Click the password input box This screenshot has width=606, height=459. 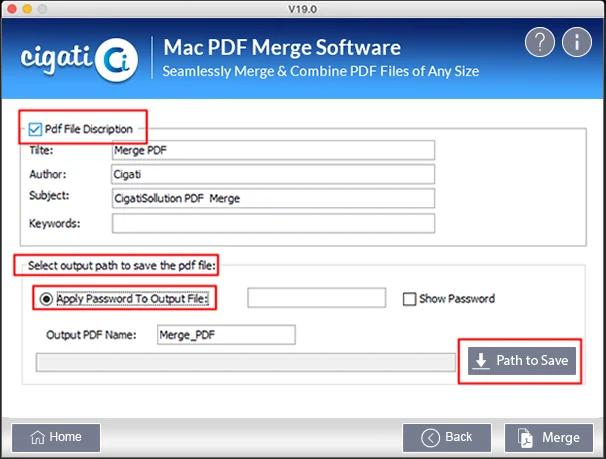tap(317, 298)
